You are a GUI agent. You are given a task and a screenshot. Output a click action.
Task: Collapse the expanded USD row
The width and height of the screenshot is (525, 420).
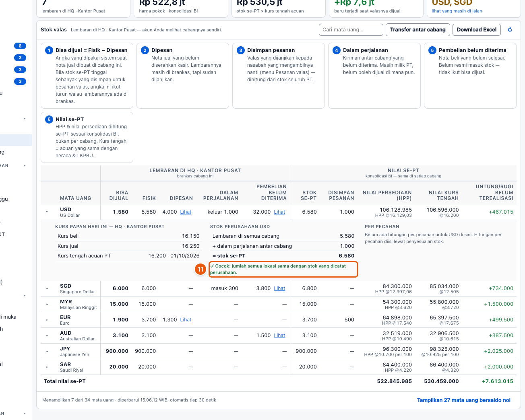(47, 212)
